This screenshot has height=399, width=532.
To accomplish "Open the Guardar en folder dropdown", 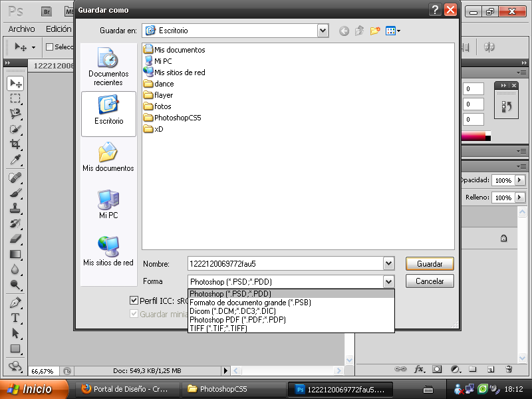I will pyautogui.click(x=323, y=31).
